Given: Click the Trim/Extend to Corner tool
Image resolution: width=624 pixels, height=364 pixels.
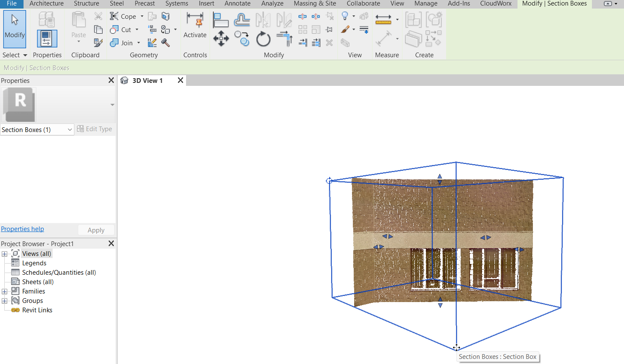Looking at the screenshot, I should tap(284, 39).
